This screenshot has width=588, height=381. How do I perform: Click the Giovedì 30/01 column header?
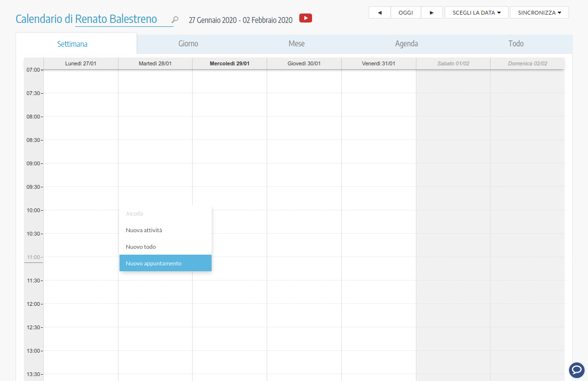304,63
